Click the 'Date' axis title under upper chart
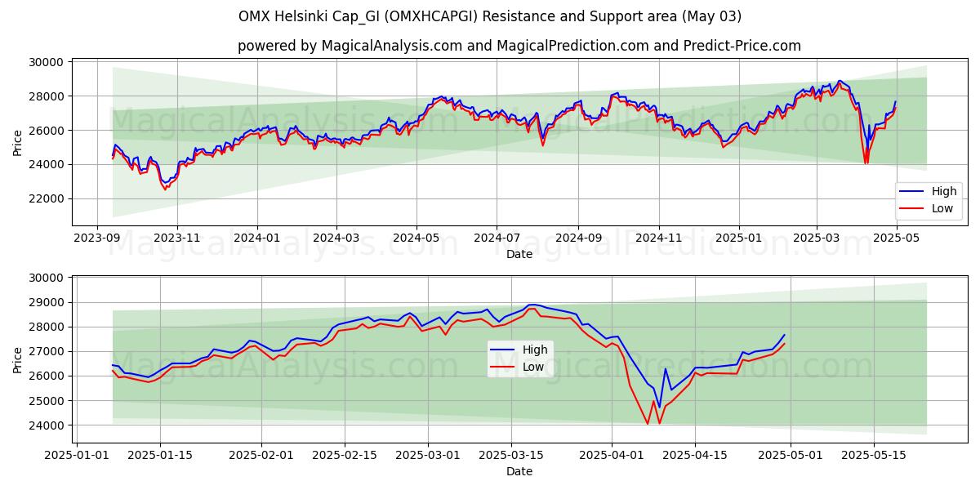This screenshot has width=980, height=490. (x=519, y=254)
